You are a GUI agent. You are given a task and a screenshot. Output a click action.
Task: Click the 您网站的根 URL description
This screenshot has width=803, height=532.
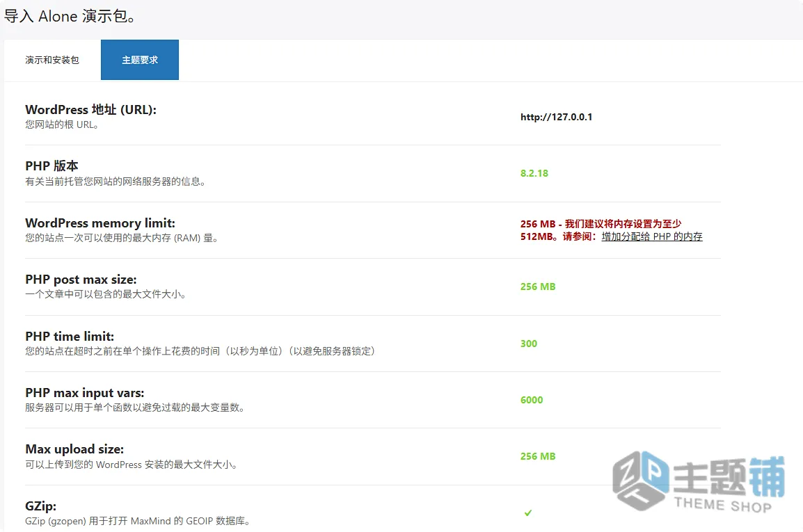pyautogui.click(x=61, y=124)
